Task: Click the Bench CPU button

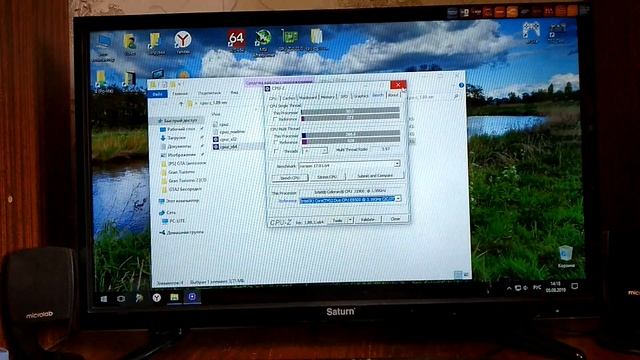Action: [x=291, y=178]
